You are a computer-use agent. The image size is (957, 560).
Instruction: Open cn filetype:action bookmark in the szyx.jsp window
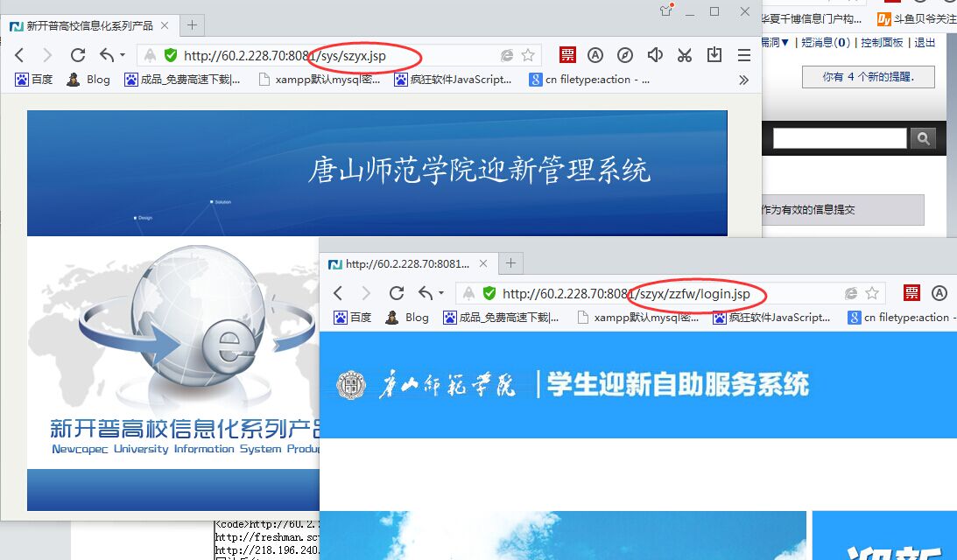coord(589,80)
